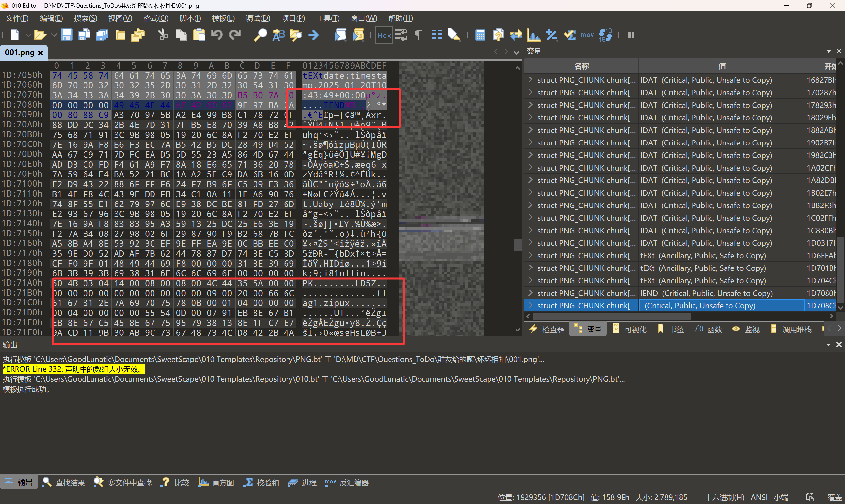Switch to the 书签 tab

point(671,329)
